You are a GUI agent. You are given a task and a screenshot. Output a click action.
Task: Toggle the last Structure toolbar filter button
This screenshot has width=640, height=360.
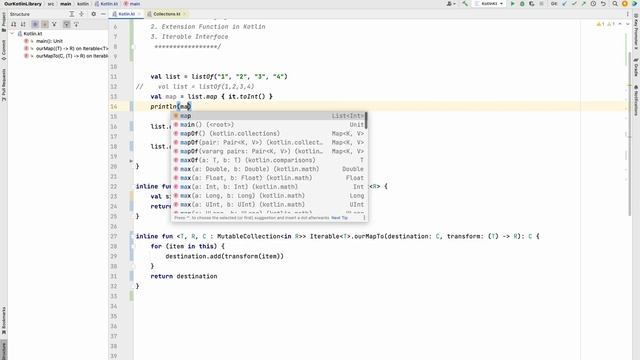click(x=76, y=24)
